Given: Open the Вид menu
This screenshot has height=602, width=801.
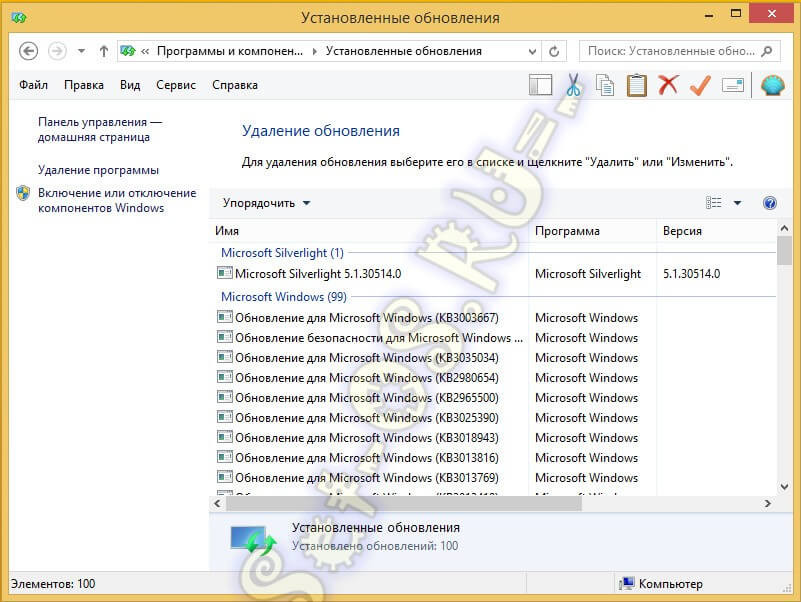Looking at the screenshot, I should point(130,85).
